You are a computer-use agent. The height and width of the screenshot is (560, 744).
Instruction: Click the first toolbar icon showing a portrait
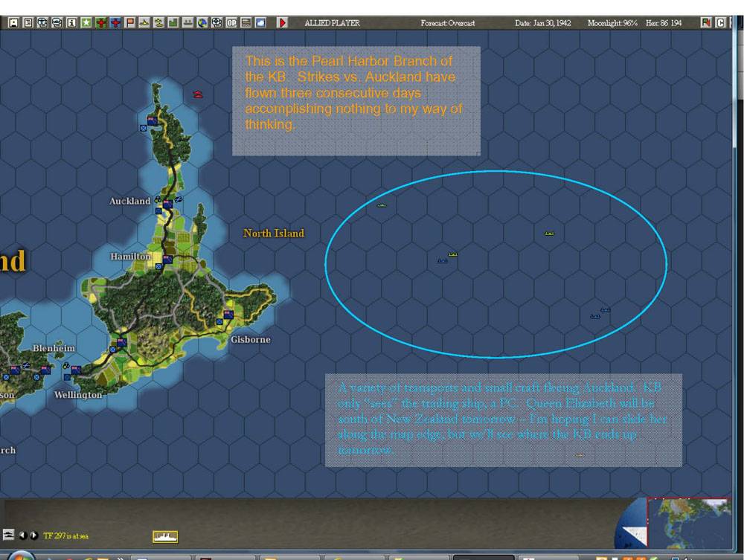pyautogui.click(x=13, y=23)
